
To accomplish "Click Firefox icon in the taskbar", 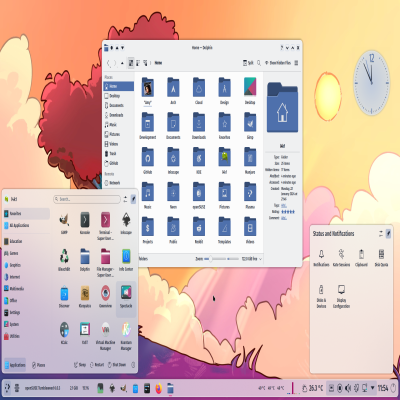I will click(159, 388).
